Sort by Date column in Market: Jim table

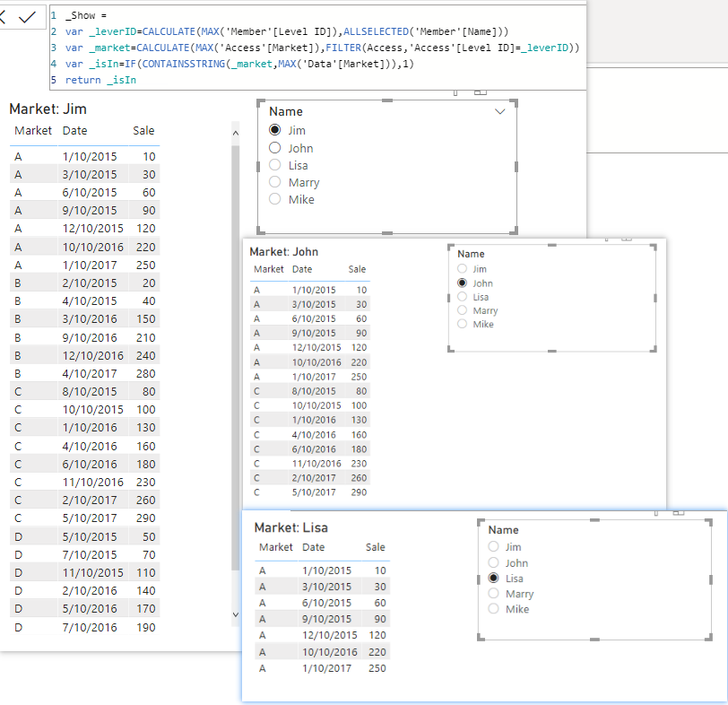[x=74, y=130]
